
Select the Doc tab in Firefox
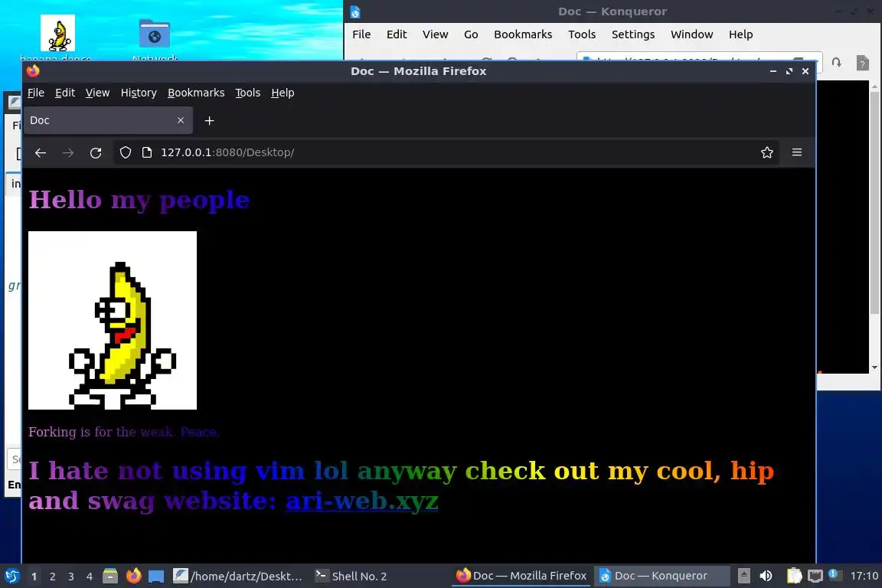point(108,120)
